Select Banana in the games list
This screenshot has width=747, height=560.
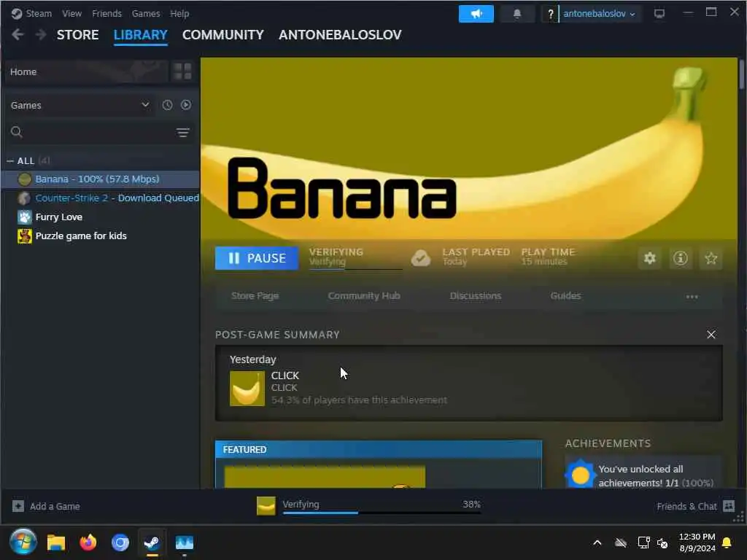point(101,179)
